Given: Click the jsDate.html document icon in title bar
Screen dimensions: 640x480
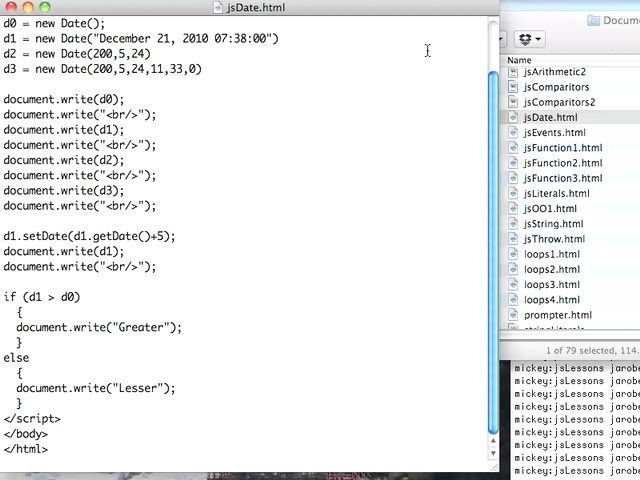Looking at the screenshot, I should 218,7.
